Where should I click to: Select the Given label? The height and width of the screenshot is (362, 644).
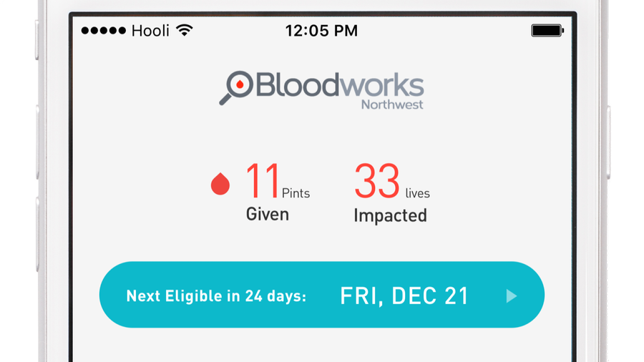tap(267, 214)
